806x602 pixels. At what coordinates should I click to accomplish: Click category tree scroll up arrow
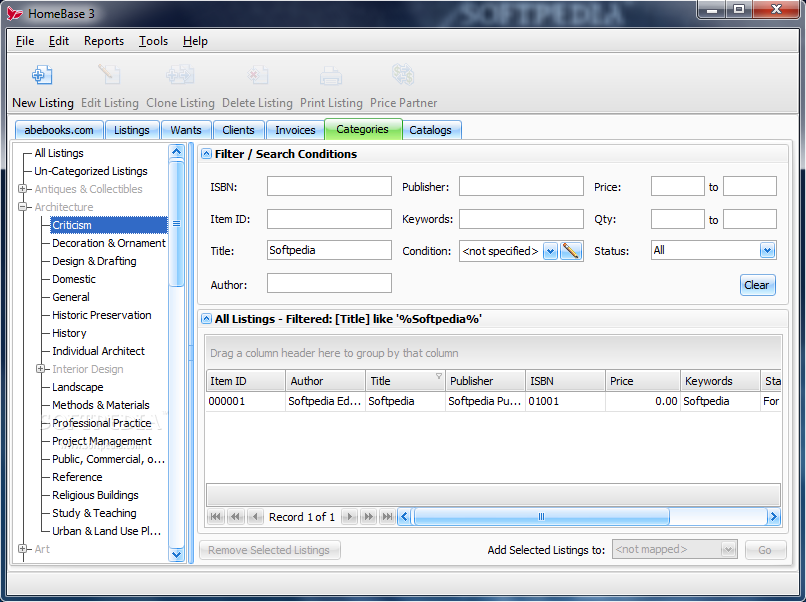click(x=176, y=152)
